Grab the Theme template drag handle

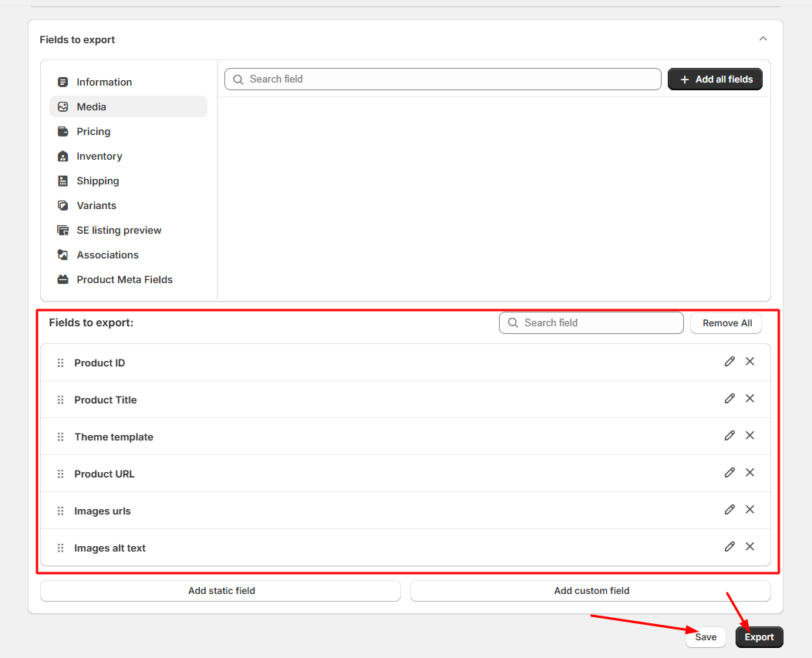61,437
